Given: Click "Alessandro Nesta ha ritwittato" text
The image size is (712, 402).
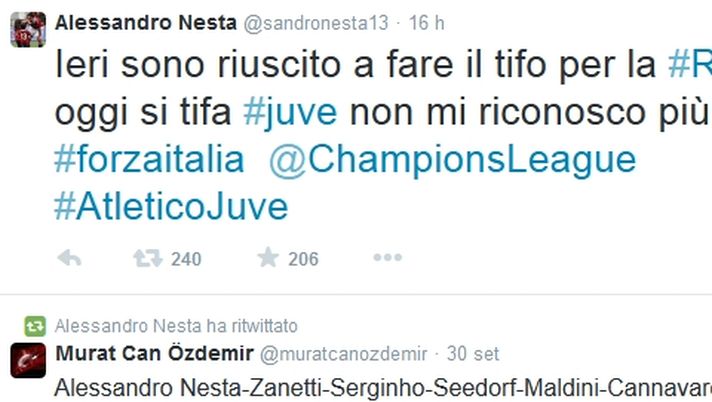Looking at the screenshot, I should pos(176,326).
